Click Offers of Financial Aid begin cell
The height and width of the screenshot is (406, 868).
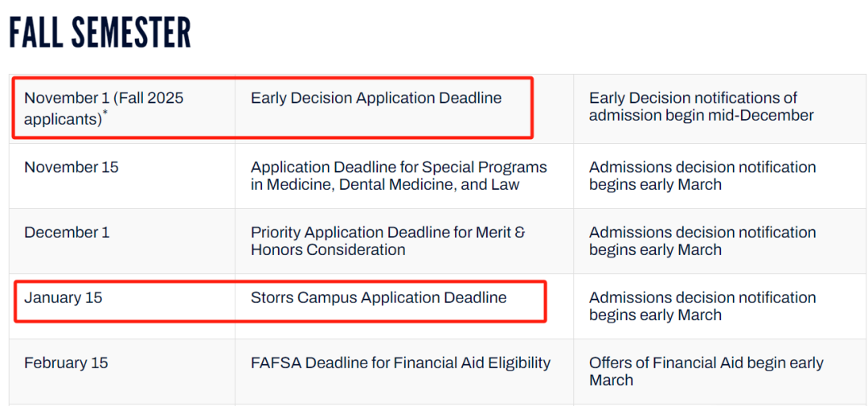(x=720, y=371)
